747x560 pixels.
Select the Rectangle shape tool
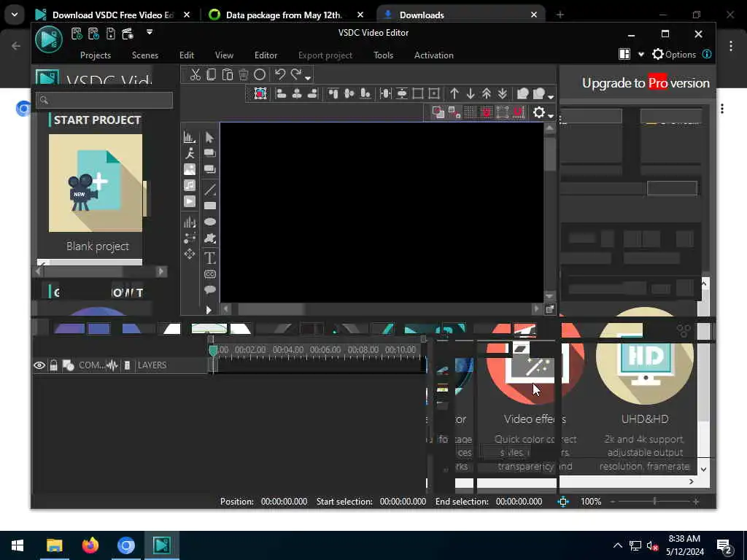tap(209, 206)
